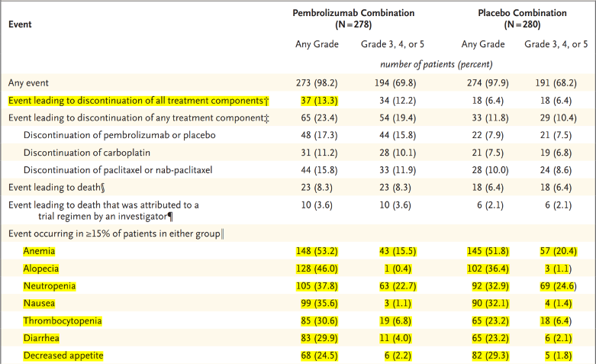Click the 'Event occurring in ≥15% of patients' label
This screenshot has width=596, height=364.
115,232
